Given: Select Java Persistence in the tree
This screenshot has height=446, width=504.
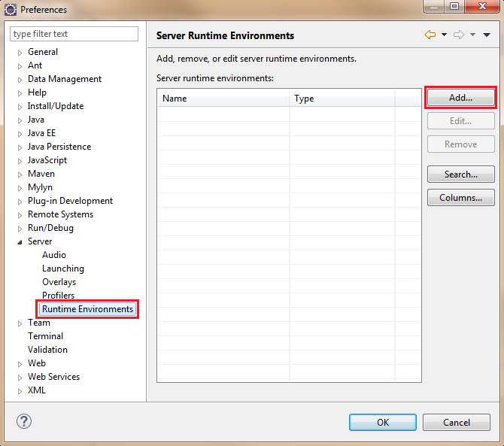Looking at the screenshot, I should pyautogui.click(x=59, y=147).
